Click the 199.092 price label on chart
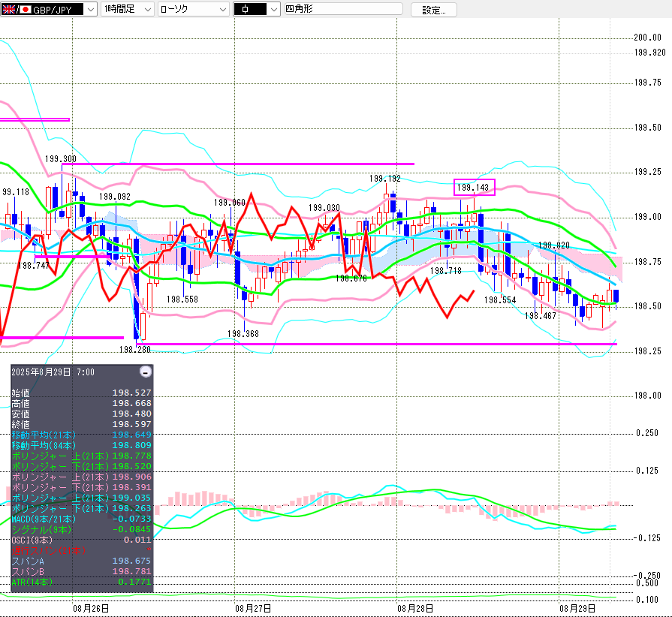 (114, 196)
